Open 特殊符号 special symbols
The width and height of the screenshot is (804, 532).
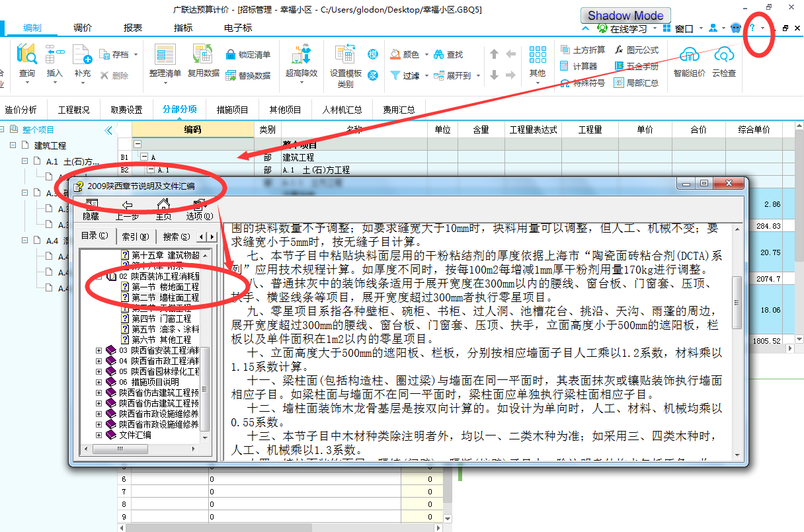pyautogui.click(x=583, y=83)
